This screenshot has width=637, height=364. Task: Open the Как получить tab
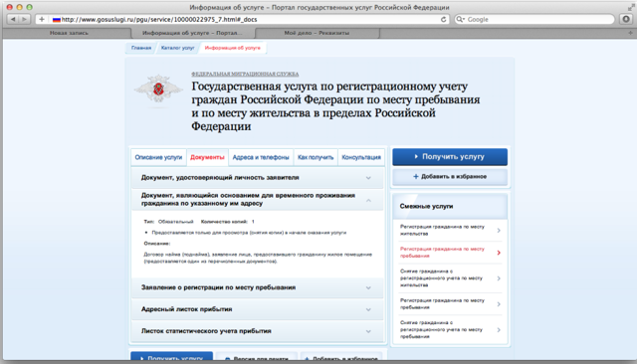click(316, 157)
